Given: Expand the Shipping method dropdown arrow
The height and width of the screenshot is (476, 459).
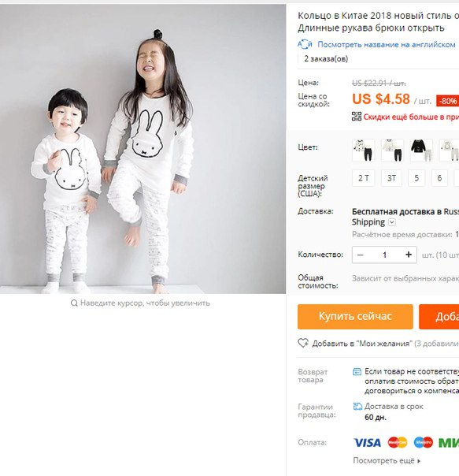Looking at the screenshot, I should (392, 222).
